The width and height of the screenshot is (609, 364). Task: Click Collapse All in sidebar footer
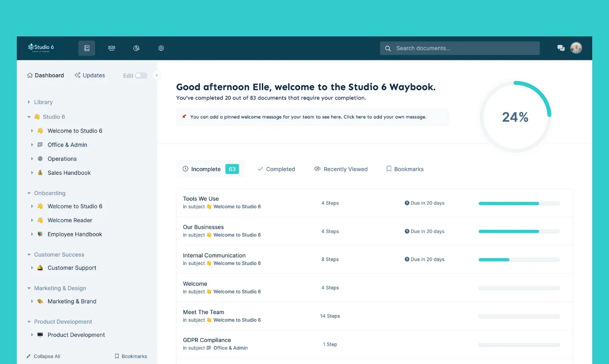(x=43, y=356)
